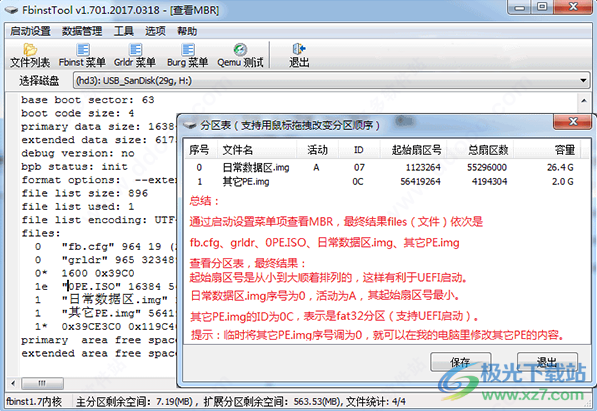The image size is (597, 411).
Task: Click capacity value 26.4 G
Action: [x=560, y=167]
